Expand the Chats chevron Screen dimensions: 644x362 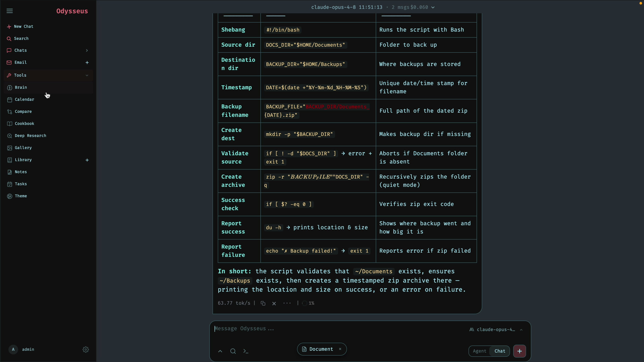coord(87,50)
